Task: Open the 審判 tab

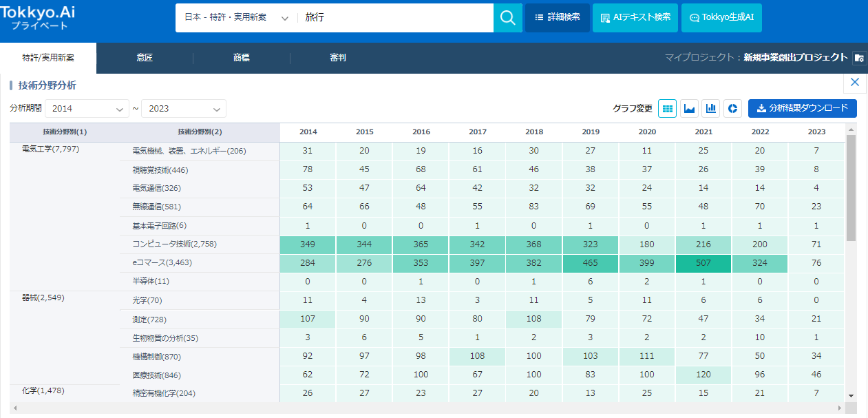Action: click(x=338, y=59)
